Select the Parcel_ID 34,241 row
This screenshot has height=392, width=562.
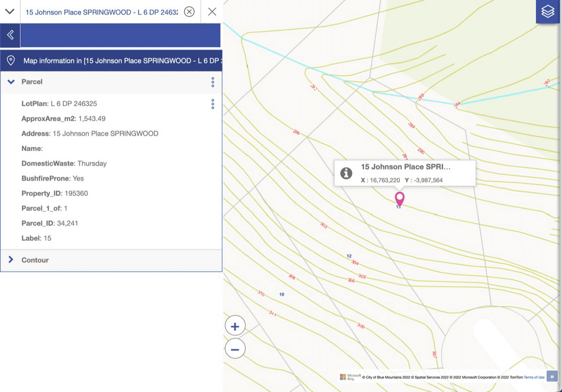(x=50, y=223)
